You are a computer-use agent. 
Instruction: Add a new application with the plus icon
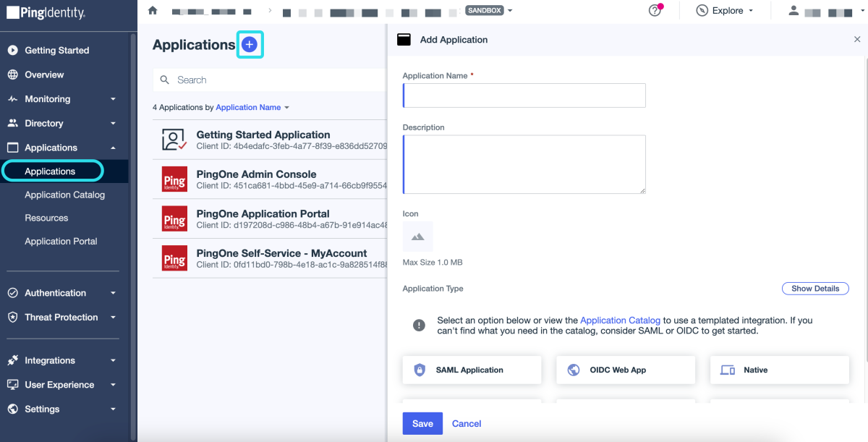[250, 44]
